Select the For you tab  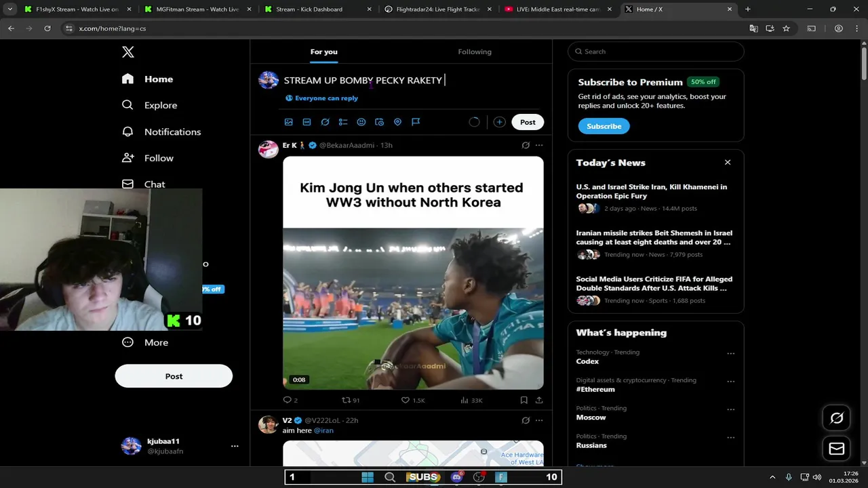(323, 52)
